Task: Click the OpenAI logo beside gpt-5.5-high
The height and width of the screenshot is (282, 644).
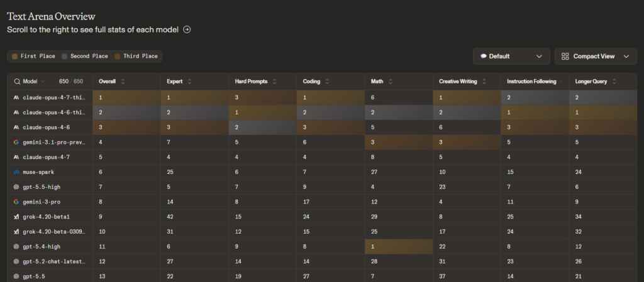Action: (x=16, y=187)
